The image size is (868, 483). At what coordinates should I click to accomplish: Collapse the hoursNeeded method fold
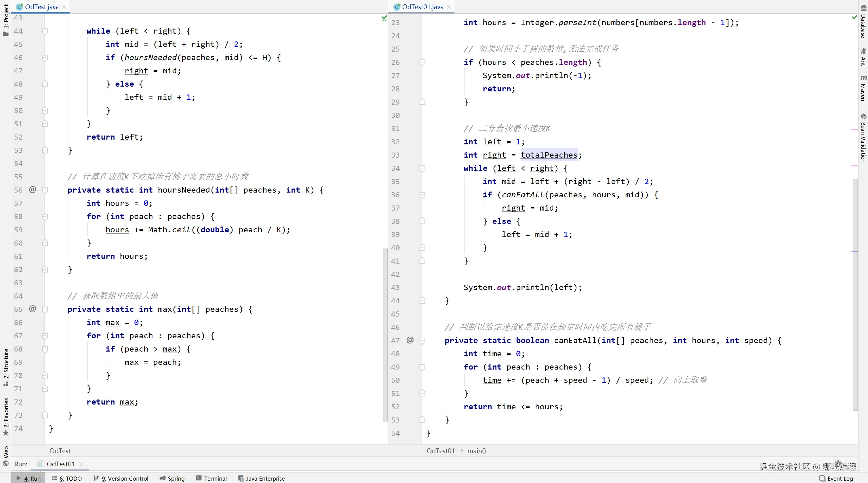tap(45, 190)
